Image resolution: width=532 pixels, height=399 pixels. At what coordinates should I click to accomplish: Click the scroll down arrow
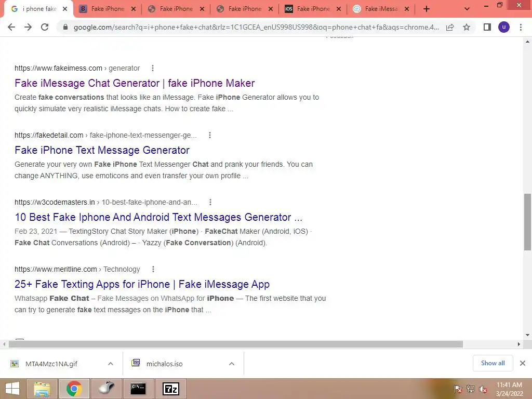click(527, 335)
